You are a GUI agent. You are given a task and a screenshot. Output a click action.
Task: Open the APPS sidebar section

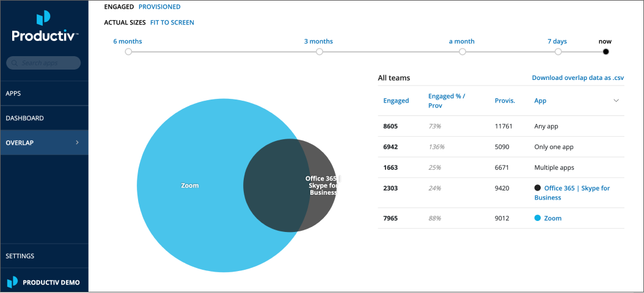(45, 93)
